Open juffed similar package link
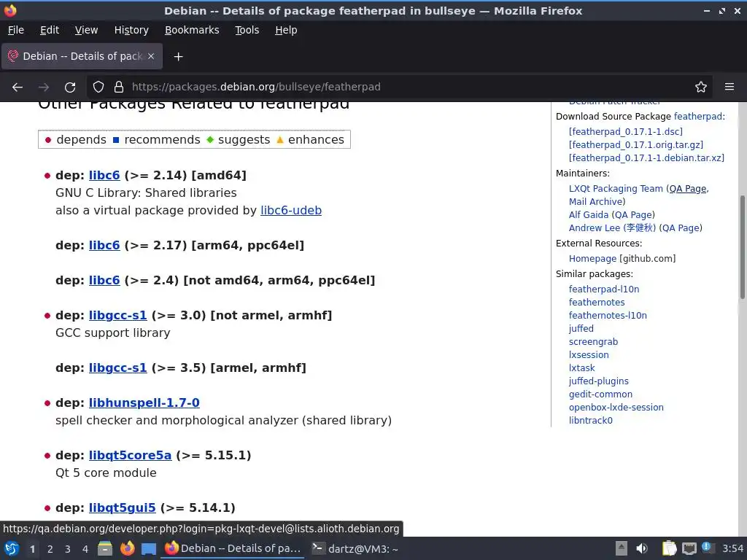747x560 pixels. coord(581,329)
